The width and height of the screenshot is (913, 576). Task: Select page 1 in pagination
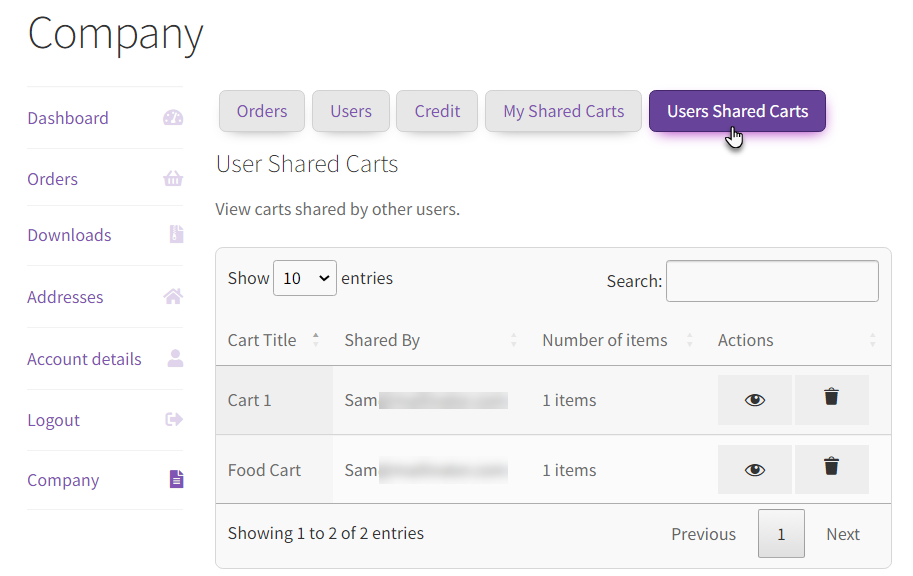[x=781, y=533]
